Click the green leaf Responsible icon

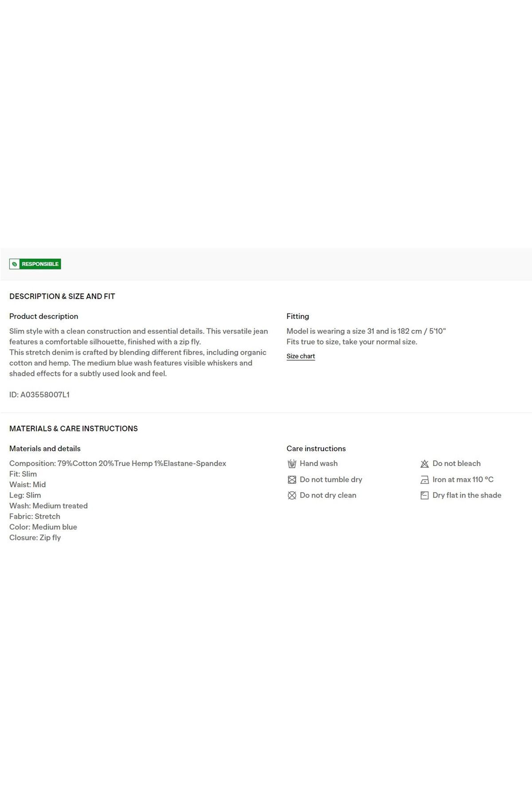pos(15,264)
